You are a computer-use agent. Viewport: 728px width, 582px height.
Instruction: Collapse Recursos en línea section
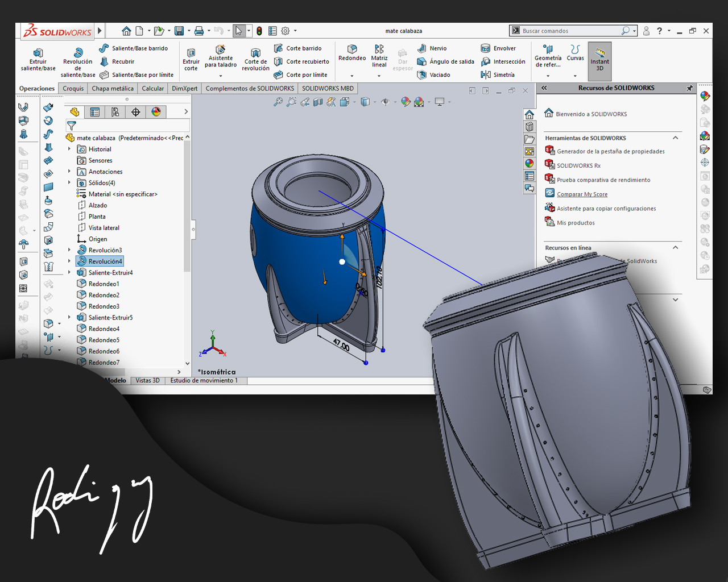click(676, 248)
